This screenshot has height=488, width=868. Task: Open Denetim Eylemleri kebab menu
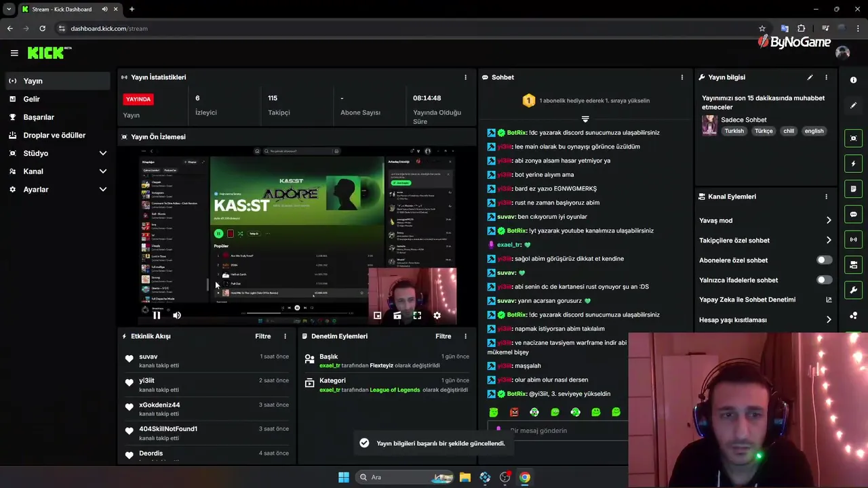pyautogui.click(x=465, y=336)
